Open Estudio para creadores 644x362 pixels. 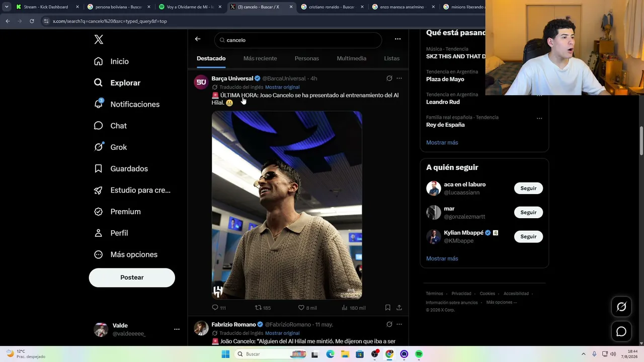(x=132, y=190)
